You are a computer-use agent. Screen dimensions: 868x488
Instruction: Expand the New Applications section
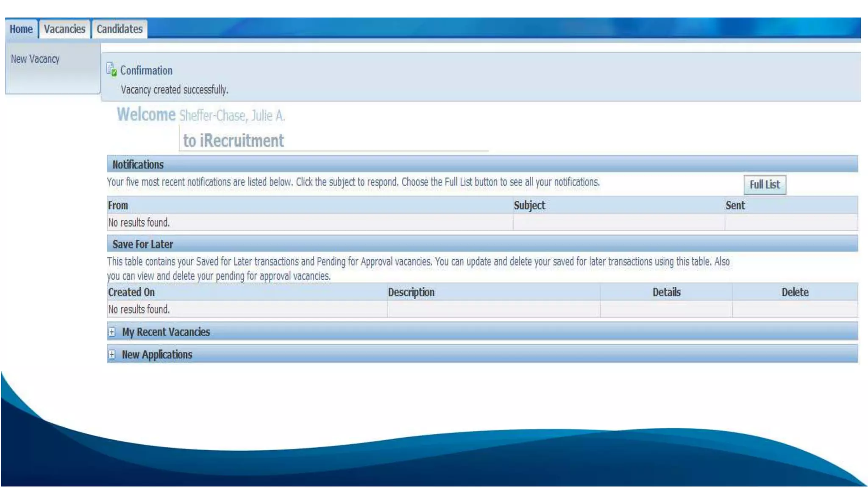click(112, 355)
